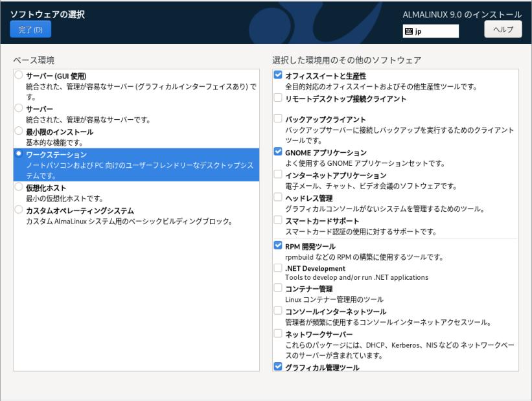Check コンソールインターネットツール checkbox
This screenshot has height=401, width=532.
point(278,311)
